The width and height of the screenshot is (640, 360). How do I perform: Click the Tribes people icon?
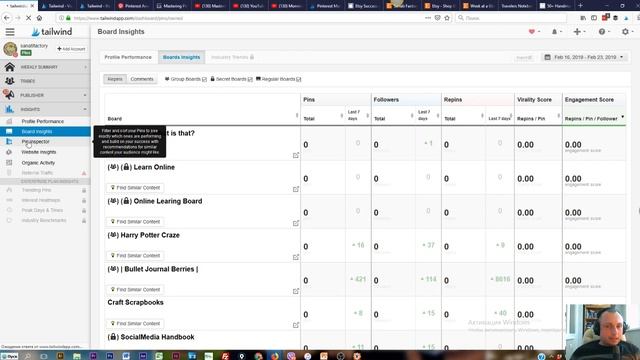9,81
